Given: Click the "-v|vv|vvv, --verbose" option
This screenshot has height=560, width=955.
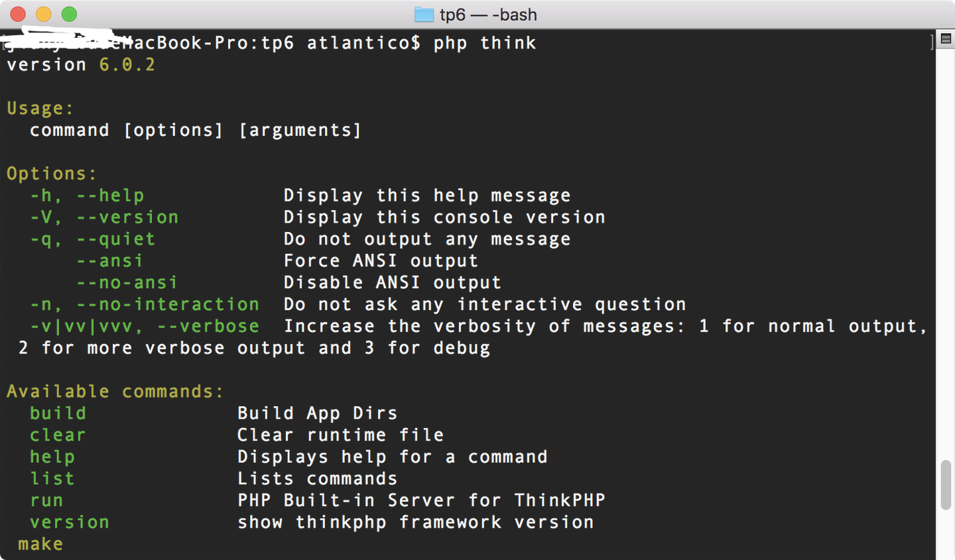Looking at the screenshot, I should [x=145, y=327].
